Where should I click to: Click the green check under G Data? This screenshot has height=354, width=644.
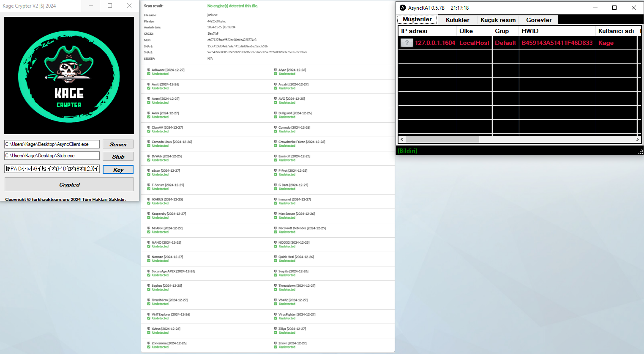[276, 189]
